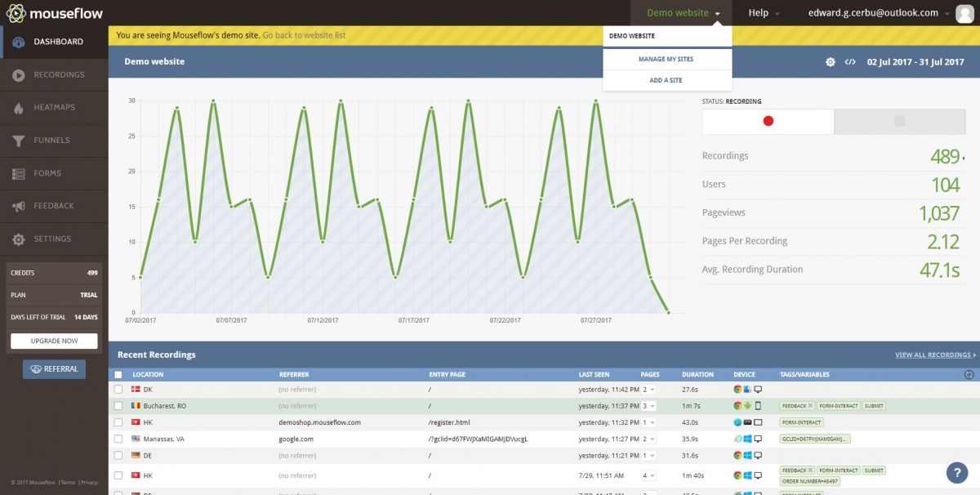Click the settings gear icon beside date range
The height and width of the screenshot is (495, 980).
pos(831,62)
